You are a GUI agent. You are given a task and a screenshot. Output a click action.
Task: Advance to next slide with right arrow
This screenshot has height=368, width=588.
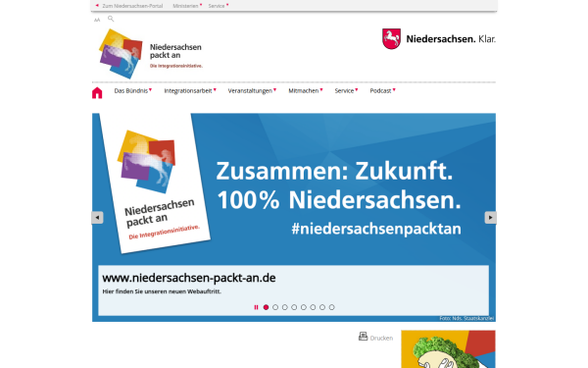tap(491, 218)
